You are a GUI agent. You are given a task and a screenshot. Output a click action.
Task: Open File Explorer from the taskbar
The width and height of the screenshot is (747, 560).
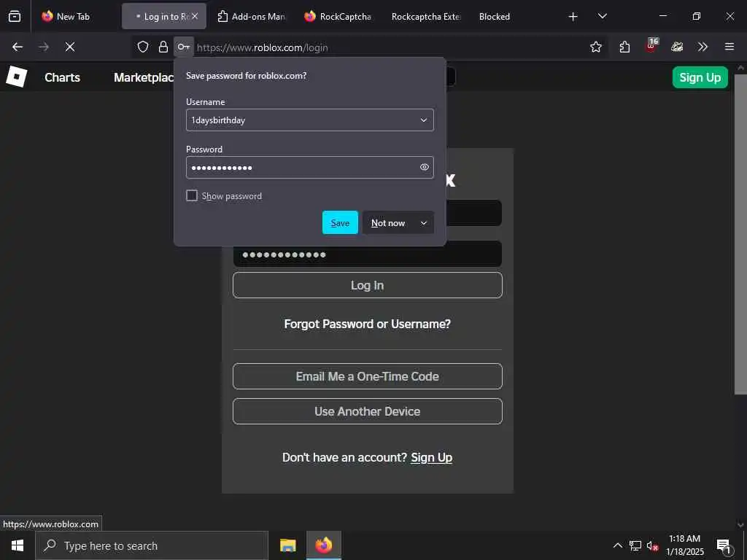(287, 545)
